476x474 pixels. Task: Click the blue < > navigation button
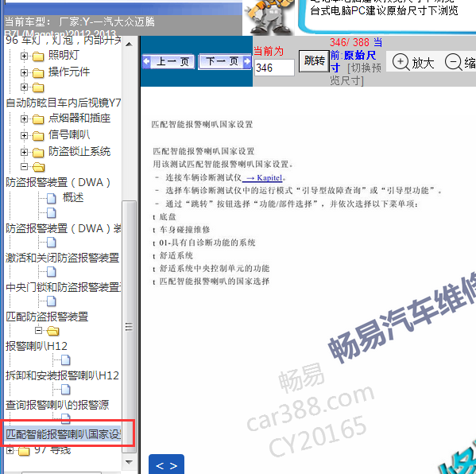pyautogui.click(x=166, y=464)
